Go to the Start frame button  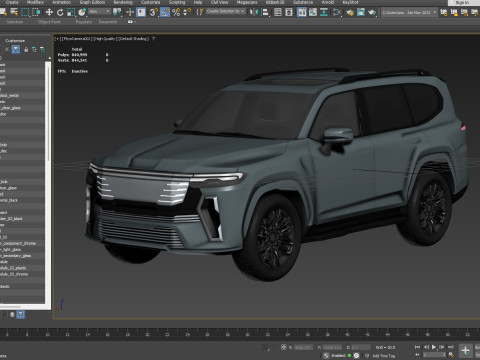(x=417, y=347)
